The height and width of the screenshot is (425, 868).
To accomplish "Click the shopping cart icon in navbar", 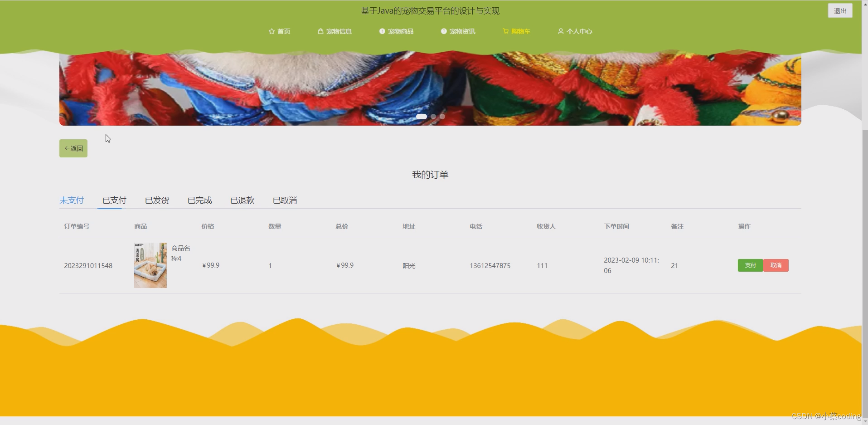I will pyautogui.click(x=506, y=31).
